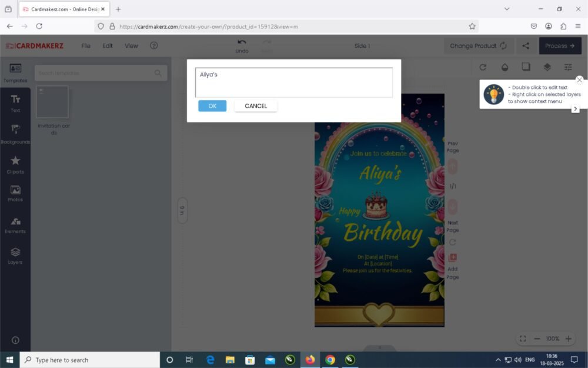588x368 pixels.
Task: Open the Edit menu
Action: tap(108, 46)
